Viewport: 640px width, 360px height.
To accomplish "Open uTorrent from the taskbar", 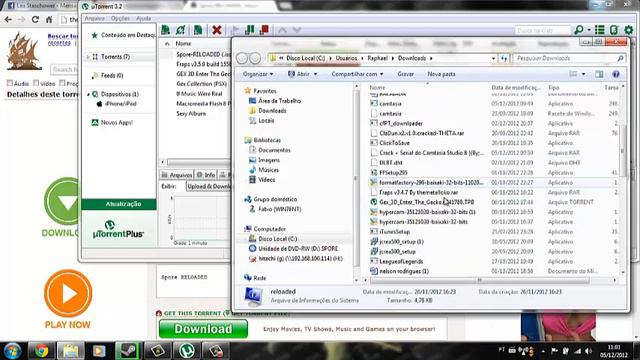I will (x=187, y=350).
